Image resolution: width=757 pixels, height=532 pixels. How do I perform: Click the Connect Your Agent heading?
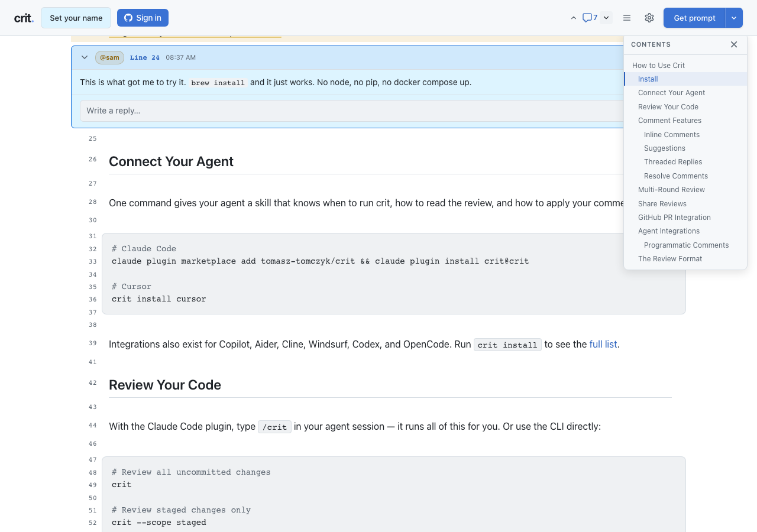pyautogui.click(x=171, y=161)
